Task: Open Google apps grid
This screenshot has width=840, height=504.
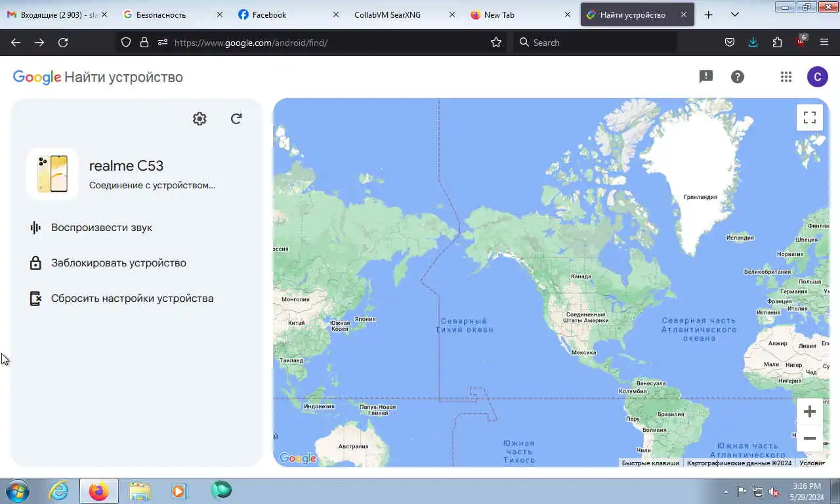Action: pos(786,77)
